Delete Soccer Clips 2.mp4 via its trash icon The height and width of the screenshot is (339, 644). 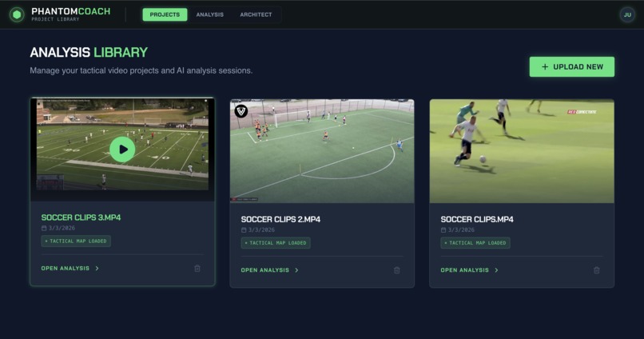[x=397, y=270]
